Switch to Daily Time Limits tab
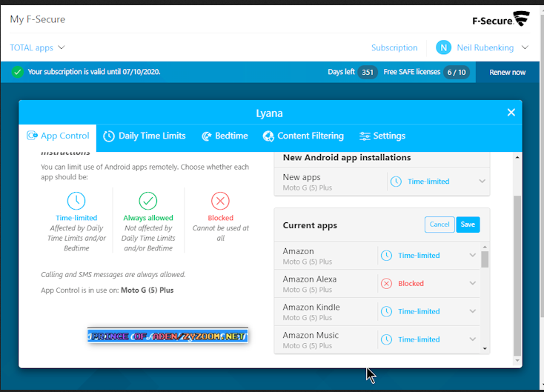This screenshot has width=544, height=392. [x=145, y=136]
